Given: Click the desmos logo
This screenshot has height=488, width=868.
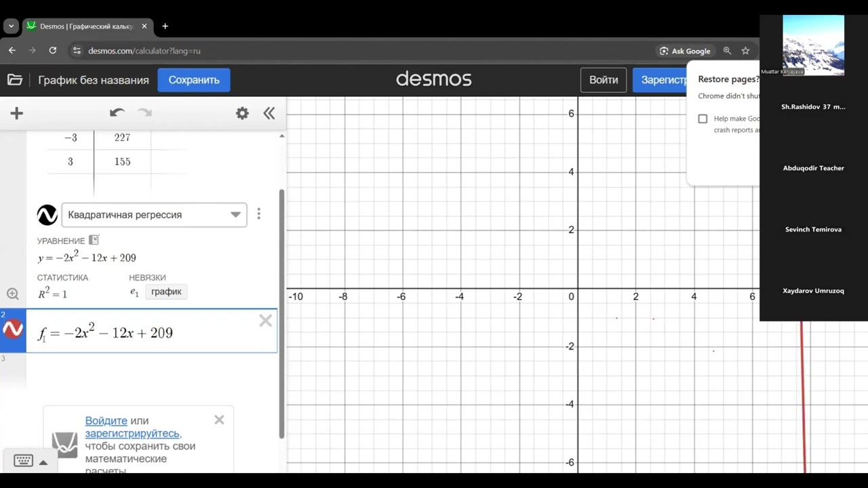Looking at the screenshot, I should [433, 79].
